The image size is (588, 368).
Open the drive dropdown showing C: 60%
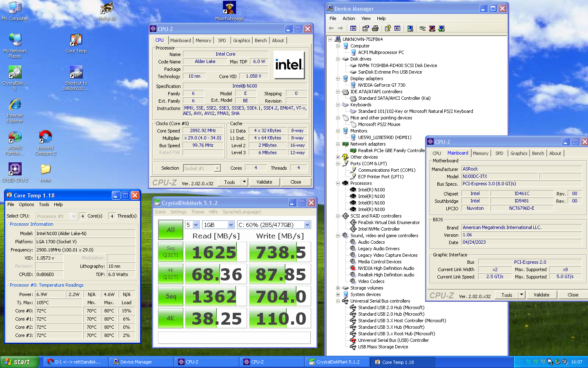pos(307,225)
